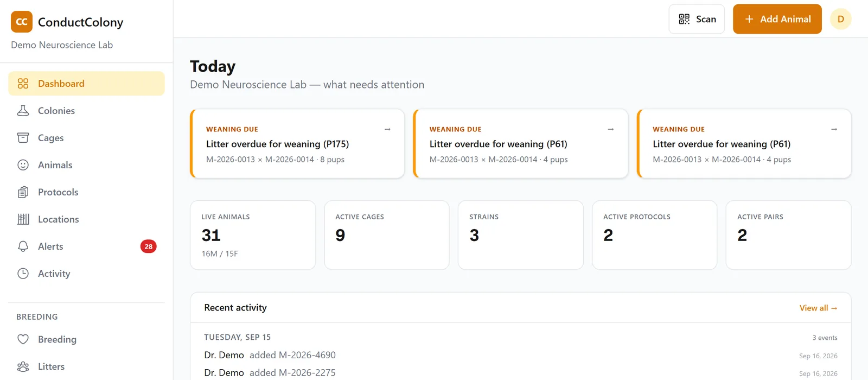
Task: Click the '16M / 15F' sex breakdown text
Action: pos(220,254)
